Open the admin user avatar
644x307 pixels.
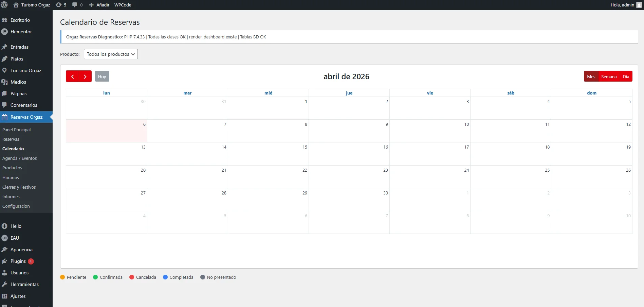tap(639, 5)
